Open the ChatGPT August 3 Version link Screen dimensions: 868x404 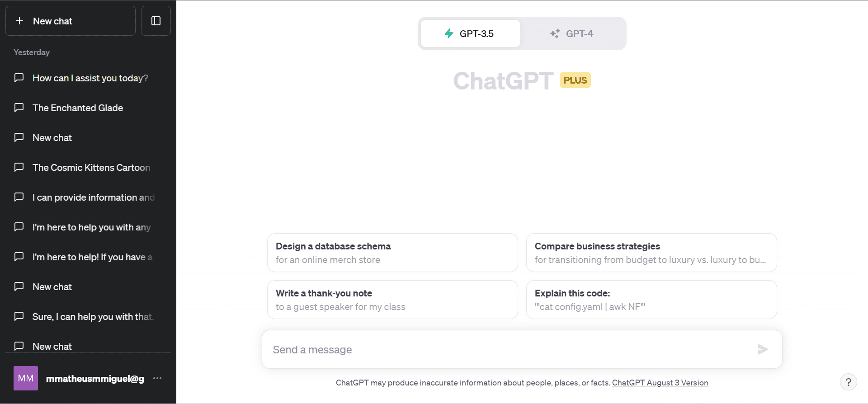point(660,383)
